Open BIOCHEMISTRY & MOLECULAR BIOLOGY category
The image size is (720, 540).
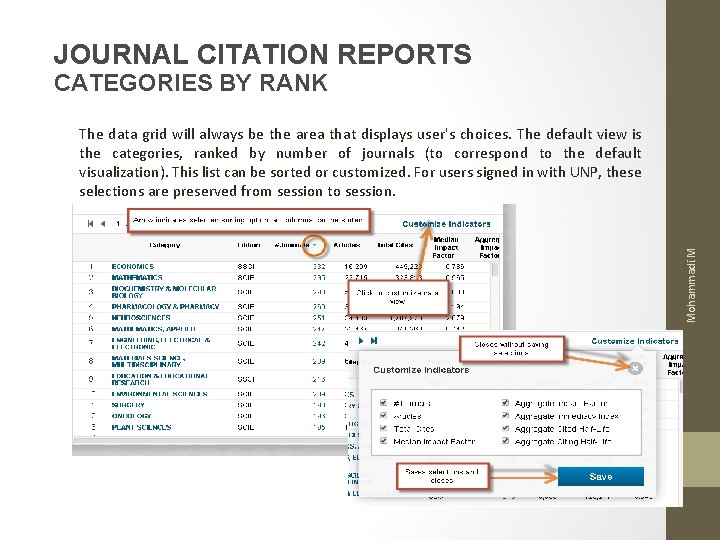tap(164, 292)
